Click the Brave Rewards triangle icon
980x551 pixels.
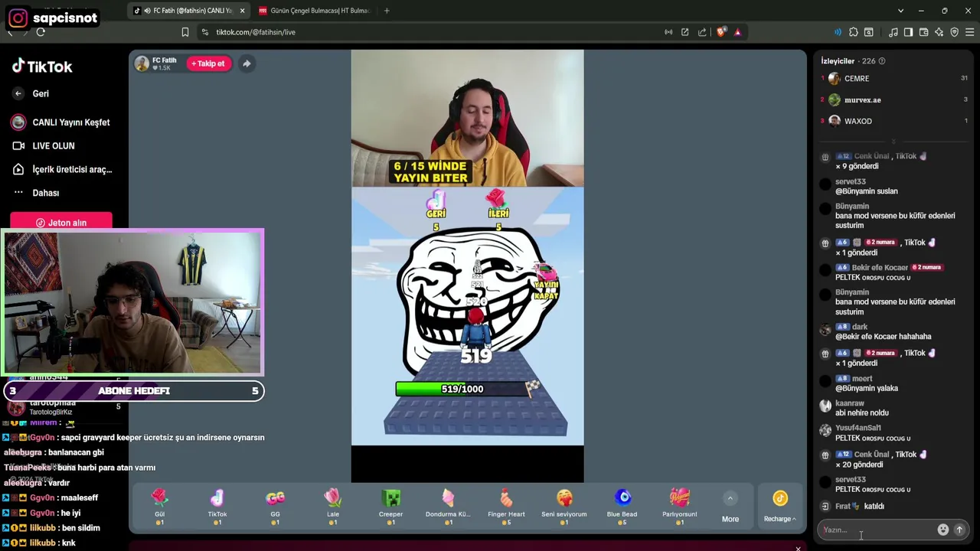click(737, 32)
